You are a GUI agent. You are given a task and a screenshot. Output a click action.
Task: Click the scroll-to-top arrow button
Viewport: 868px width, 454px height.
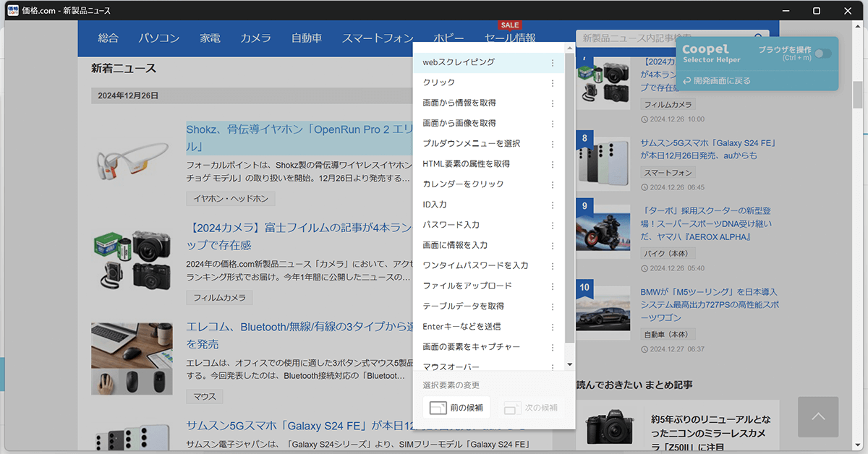818,416
